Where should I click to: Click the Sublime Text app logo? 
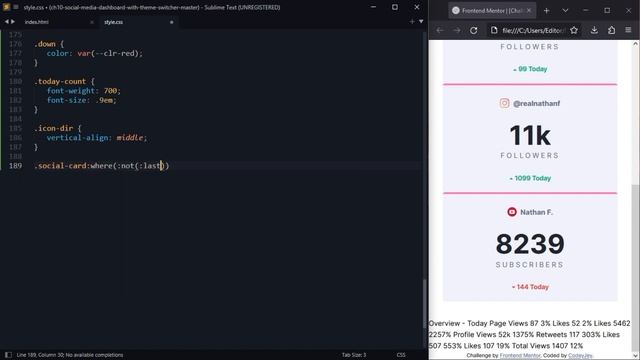coord(6,7)
